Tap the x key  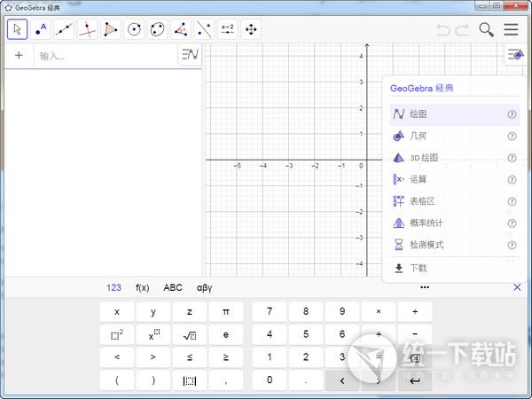(x=117, y=312)
